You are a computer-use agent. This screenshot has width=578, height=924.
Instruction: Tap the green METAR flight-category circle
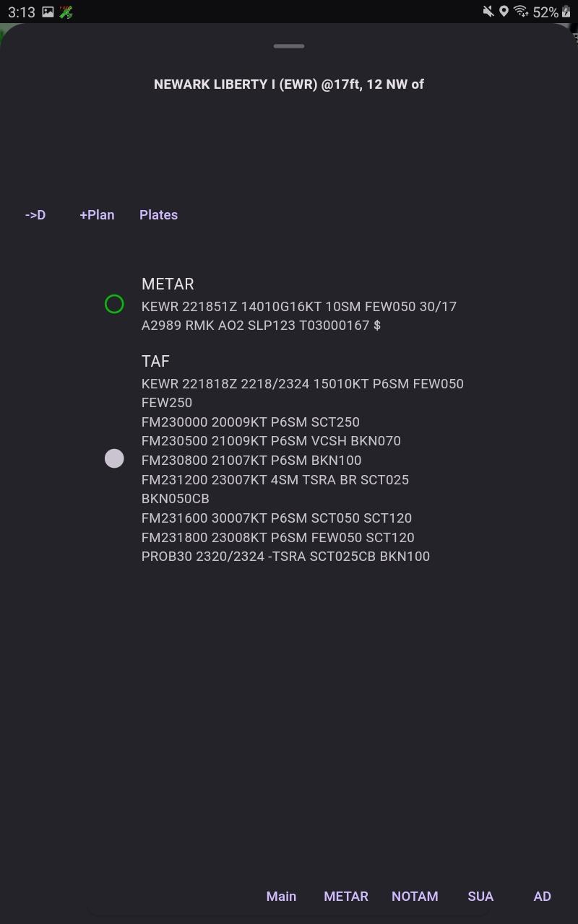point(114,304)
